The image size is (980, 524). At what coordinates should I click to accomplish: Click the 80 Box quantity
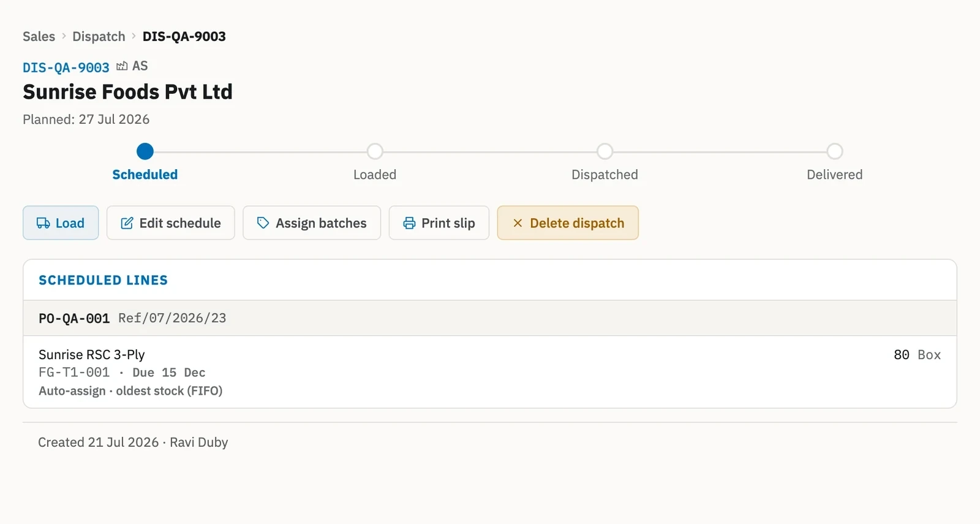(x=917, y=355)
